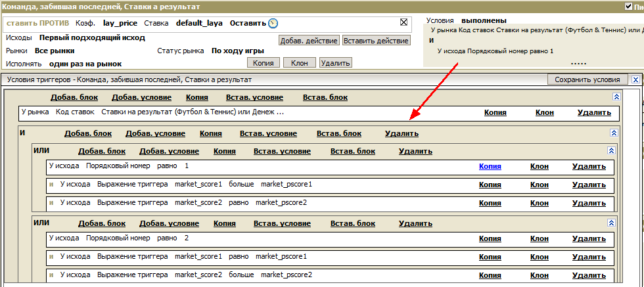Viewport: 644px width, 287px height.
Task: Change market status По ходу игры
Action: [x=238, y=51]
